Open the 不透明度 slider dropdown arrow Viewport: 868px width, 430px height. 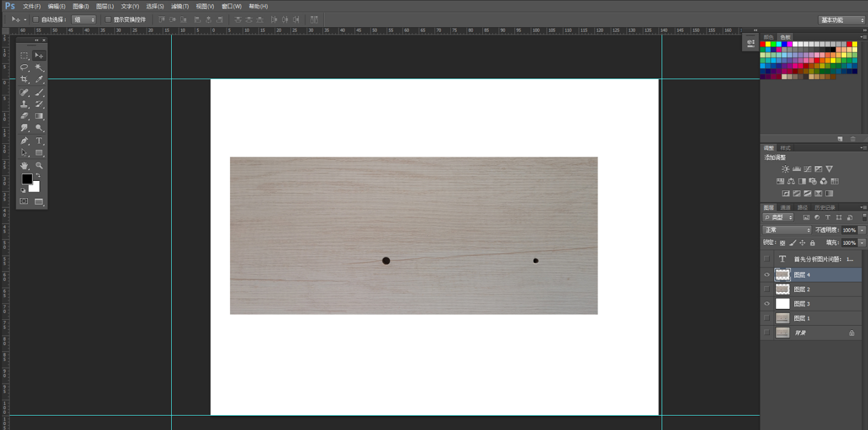click(x=862, y=230)
